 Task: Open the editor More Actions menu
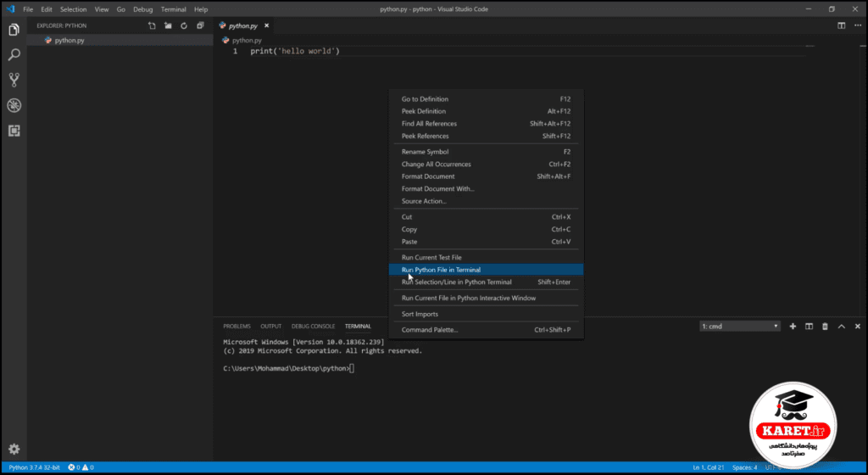[858, 25]
